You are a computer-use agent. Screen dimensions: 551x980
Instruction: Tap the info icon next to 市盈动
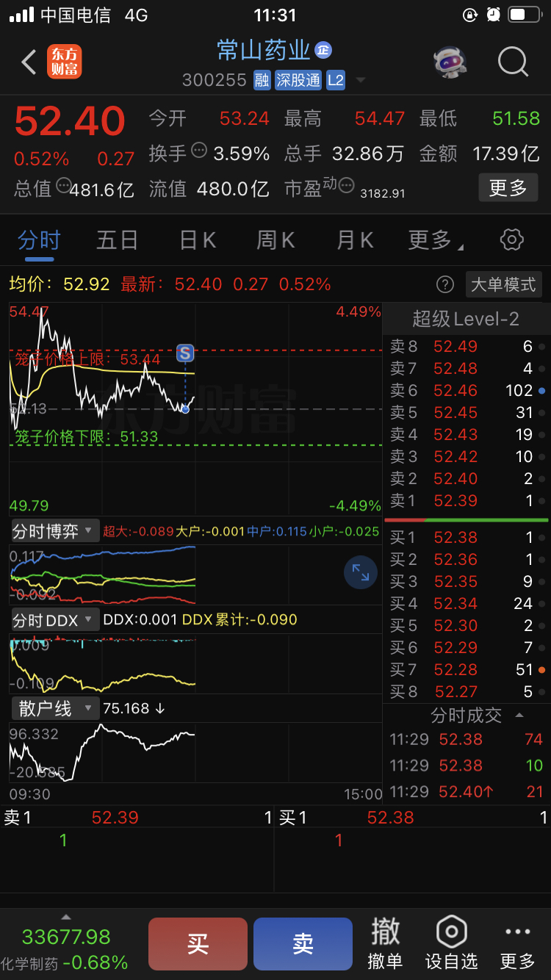[x=346, y=185]
